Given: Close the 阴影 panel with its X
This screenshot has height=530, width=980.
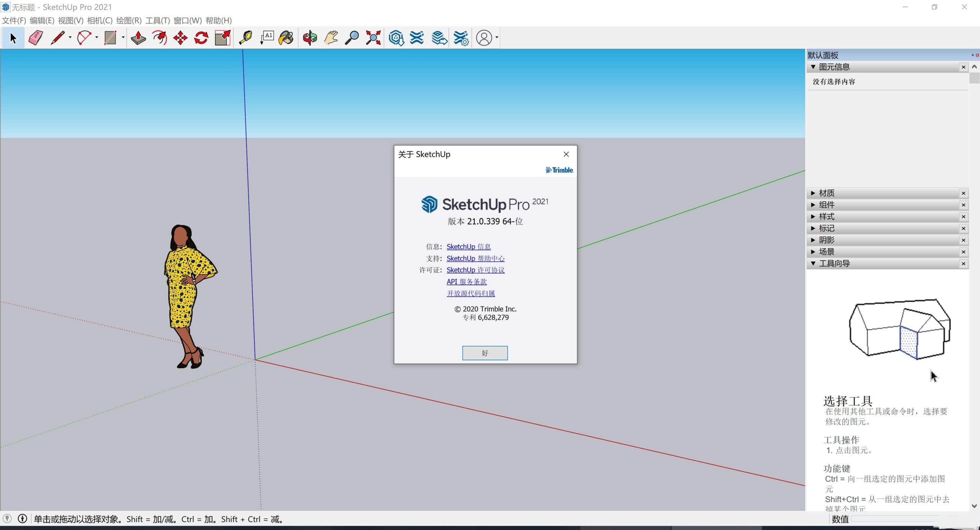Looking at the screenshot, I should (x=964, y=240).
